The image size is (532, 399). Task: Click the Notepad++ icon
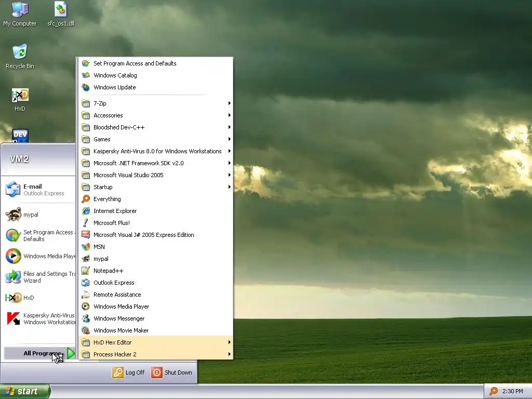86,271
